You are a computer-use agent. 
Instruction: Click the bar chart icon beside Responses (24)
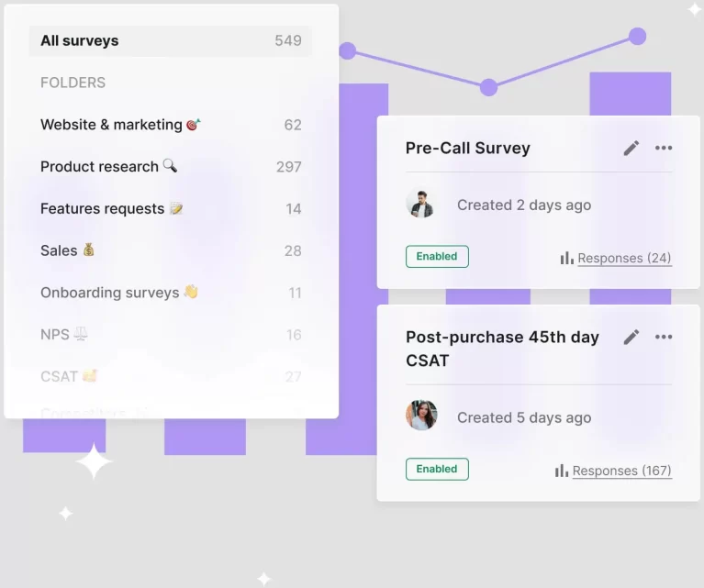tap(566, 259)
